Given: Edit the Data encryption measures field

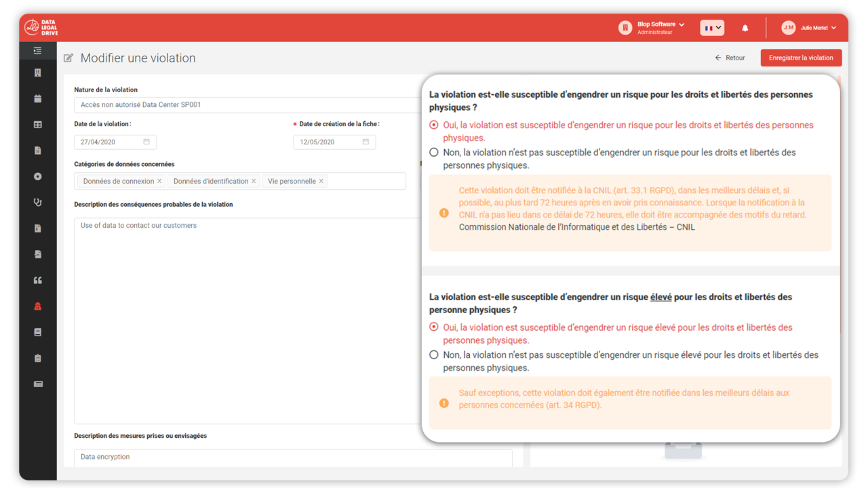Looking at the screenshot, I should click(x=293, y=457).
